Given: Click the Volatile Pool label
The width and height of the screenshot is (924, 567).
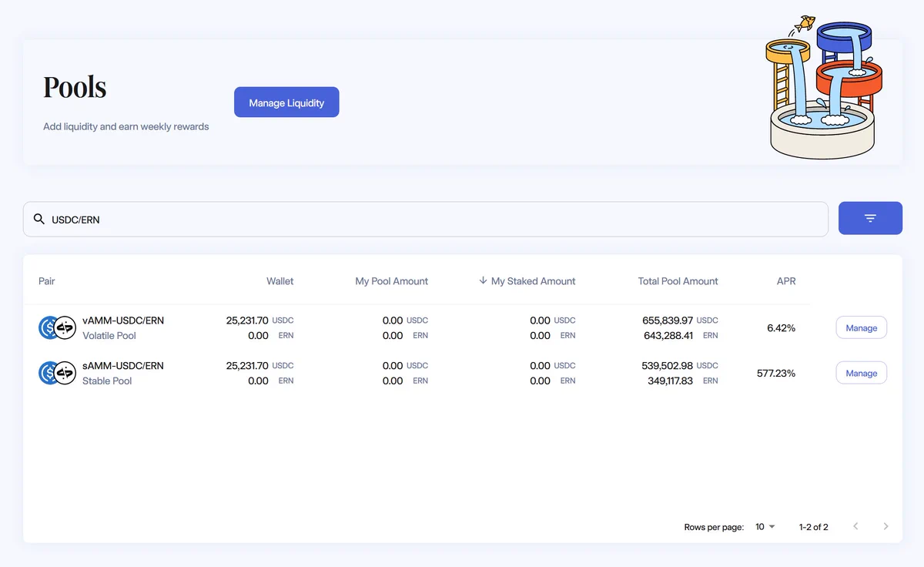Looking at the screenshot, I should coord(109,336).
